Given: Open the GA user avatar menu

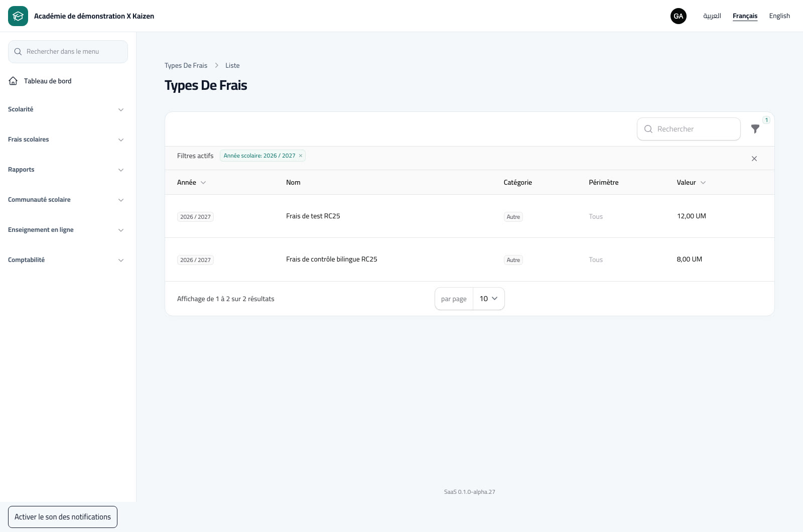Looking at the screenshot, I should pyautogui.click(x=679, y=16).
